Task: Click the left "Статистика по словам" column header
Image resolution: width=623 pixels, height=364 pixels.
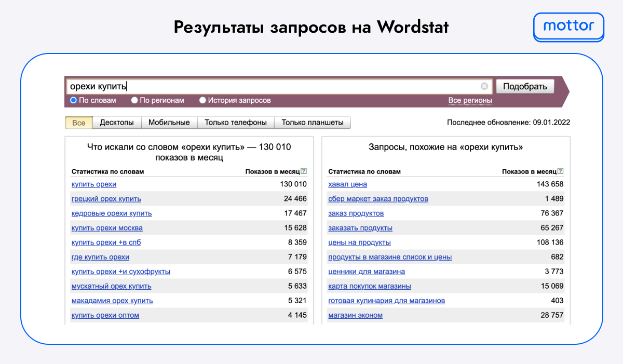Action: coord(107,171)
